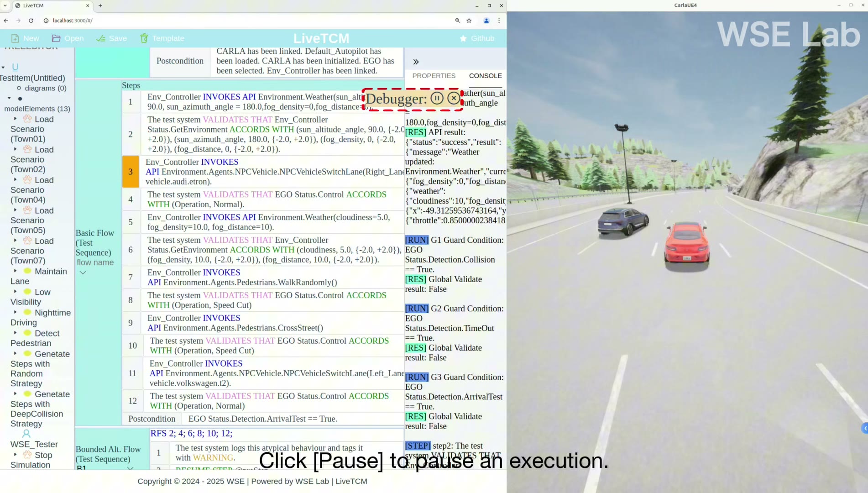Open Basic Flow name dropdown chevron
This screenshot has height=493, width=868.
pos(83,273)
